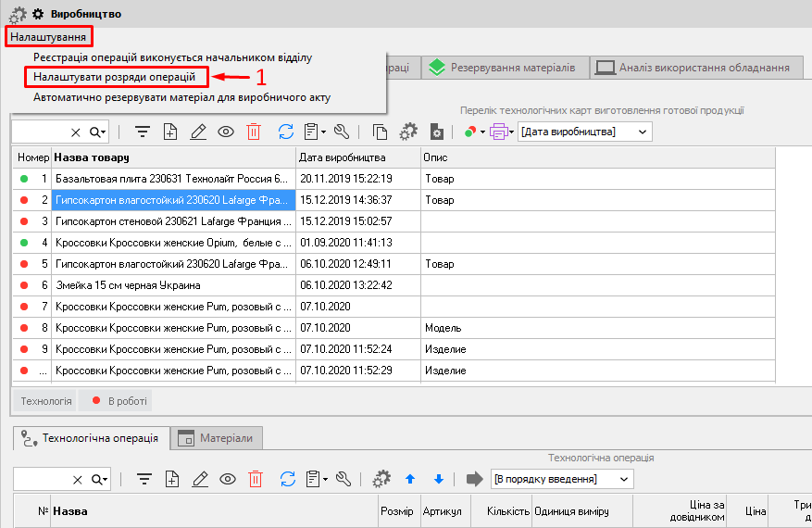Switch to the 'Матеріали' tab

tap(219, 438)
